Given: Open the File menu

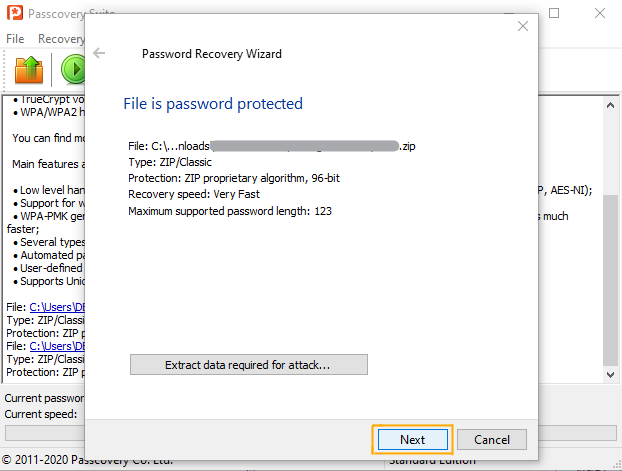Looking at the screenshot, I should 15,39.
